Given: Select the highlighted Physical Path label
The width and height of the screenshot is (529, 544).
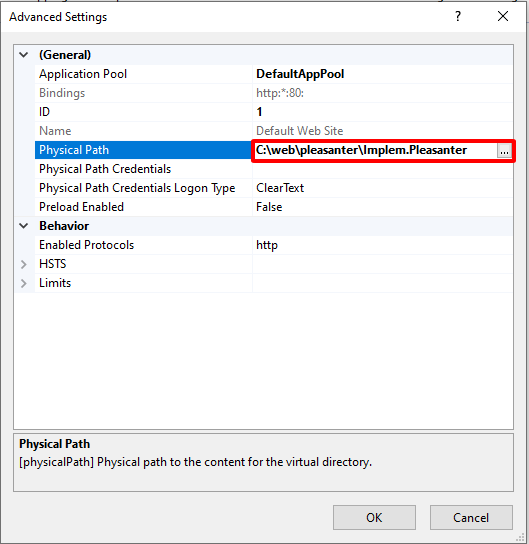Looking at the screenshot, I should 74,150.
